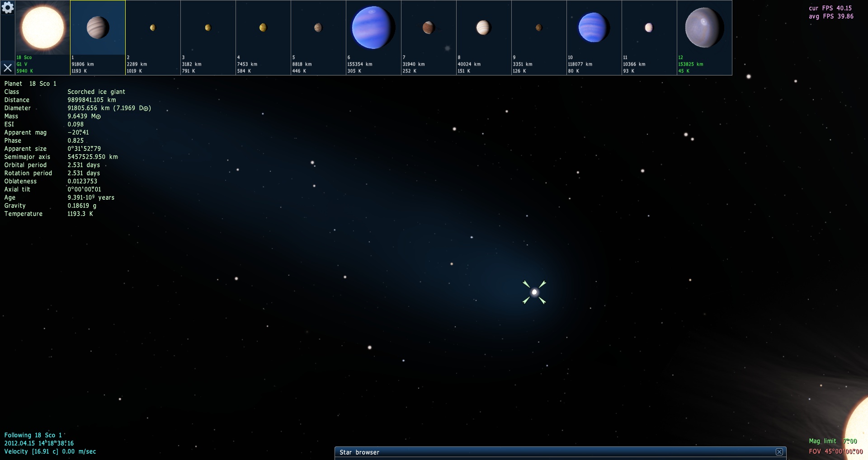Click the Mag limit value

pos(850,441)
